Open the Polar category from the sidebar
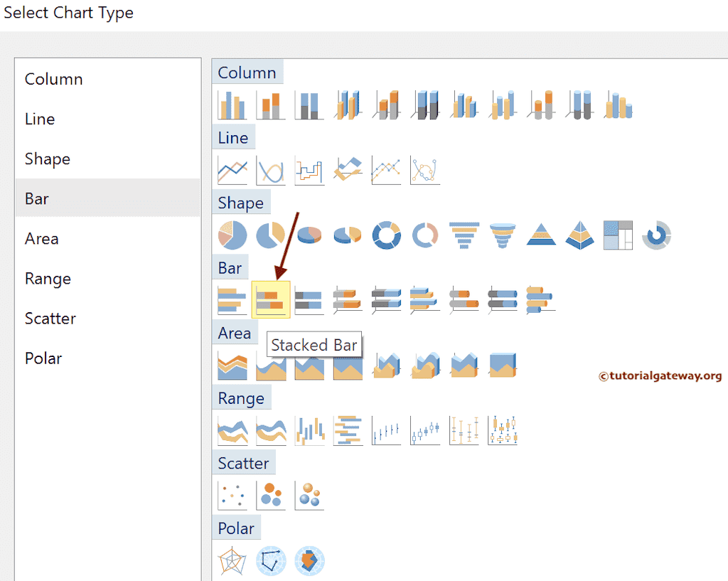Viewport: 728px width, 581px height. click(x=43, y=358)
